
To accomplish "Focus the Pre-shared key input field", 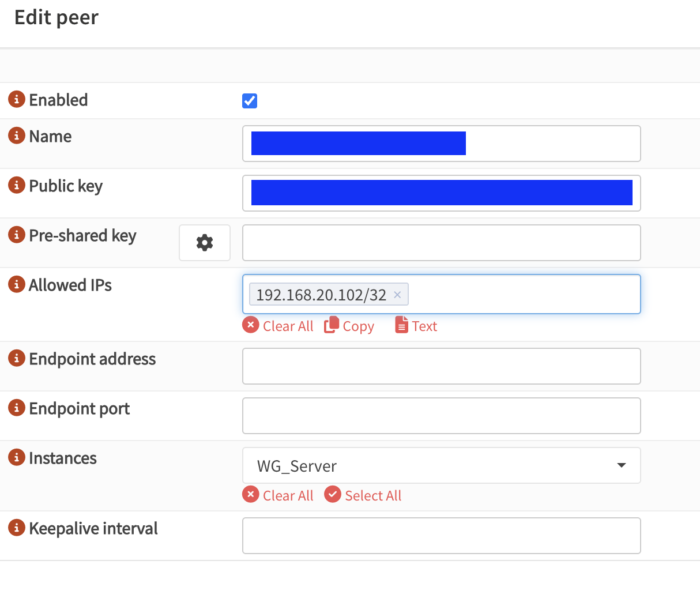I will (x=441, y=243).
